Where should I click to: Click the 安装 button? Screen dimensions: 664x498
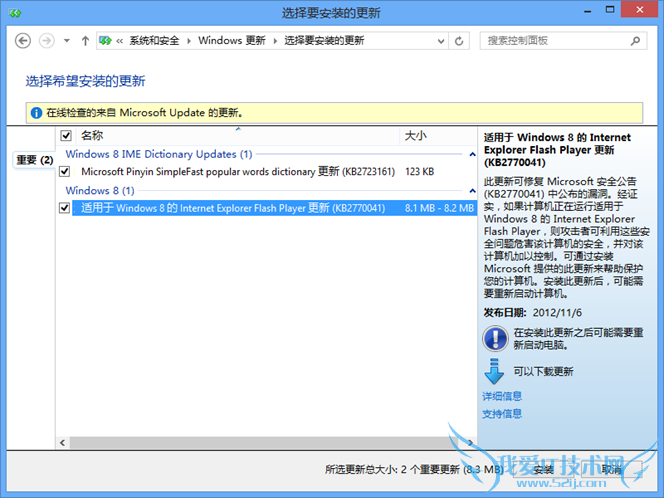click(x=543, y=469)
